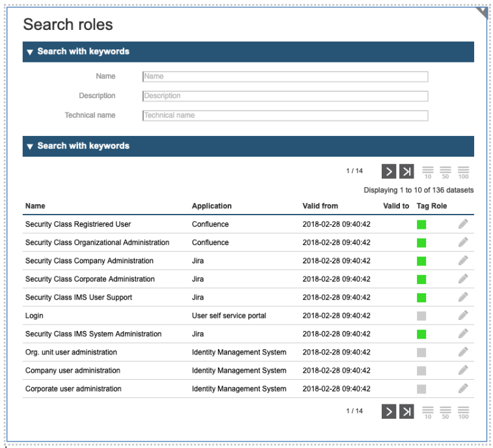Edit the Security Class Corporate Administration role
Image resolution: width=493 pixels, height=448 pixels.
(x=463, y=279)
